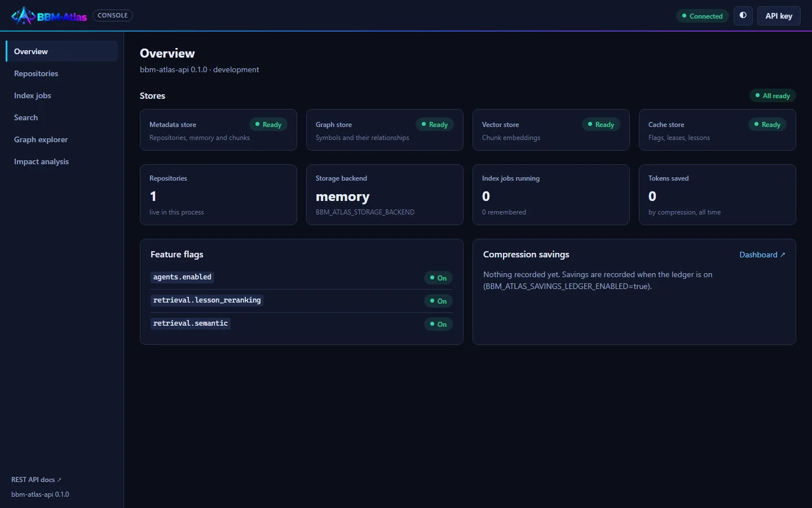Click the Metadata store title
The image size is (812, 508).
[x=173, y=125]
